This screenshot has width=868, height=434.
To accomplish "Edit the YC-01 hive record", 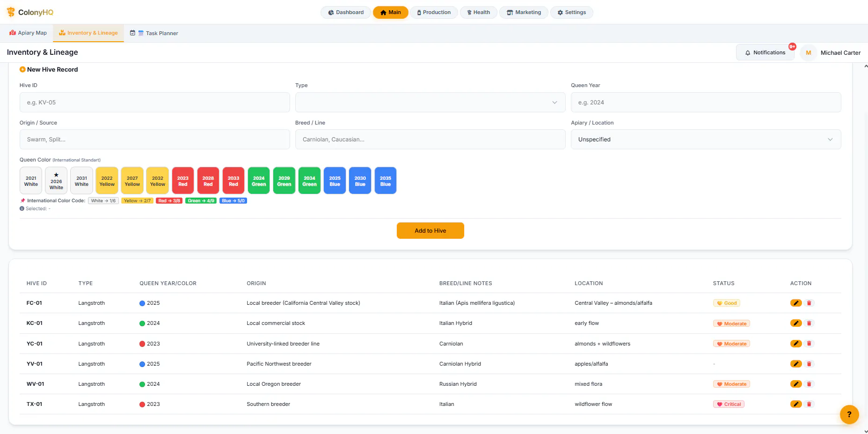I will pyautogui.click(x=796, y=344).
